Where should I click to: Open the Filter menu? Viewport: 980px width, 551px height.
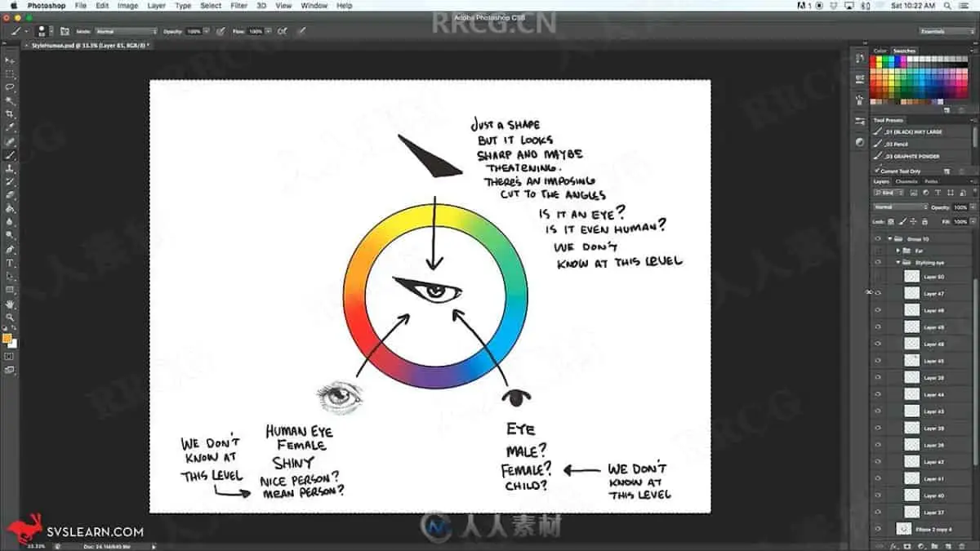coord(238,6)
